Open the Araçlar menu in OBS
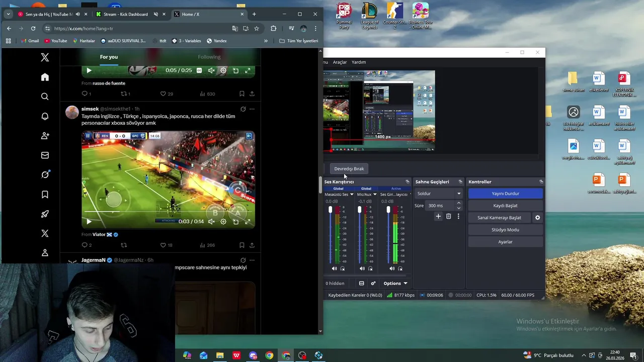This screenshot has height=362, width=644. tap(340, 62)
